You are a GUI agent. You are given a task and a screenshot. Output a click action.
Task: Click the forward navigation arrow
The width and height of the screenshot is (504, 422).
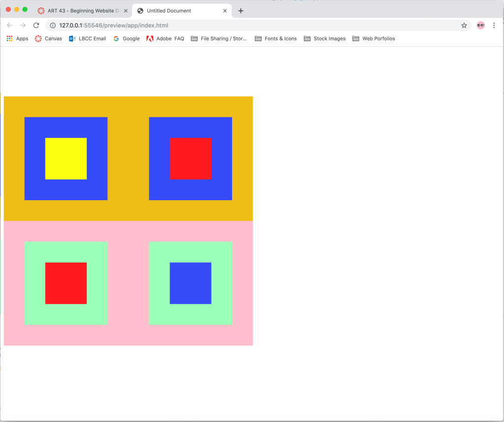(x=23, y=26)
